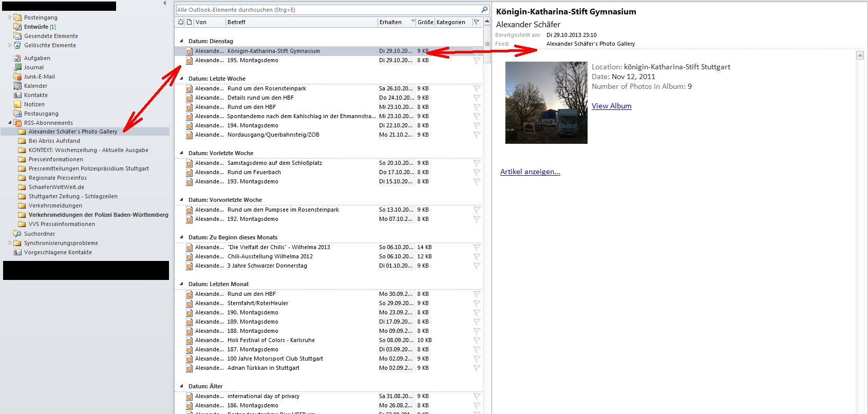Expand the Synchronisierungsprobleme folder
Viewport: 868px width, 414px height.
[10, 243]
